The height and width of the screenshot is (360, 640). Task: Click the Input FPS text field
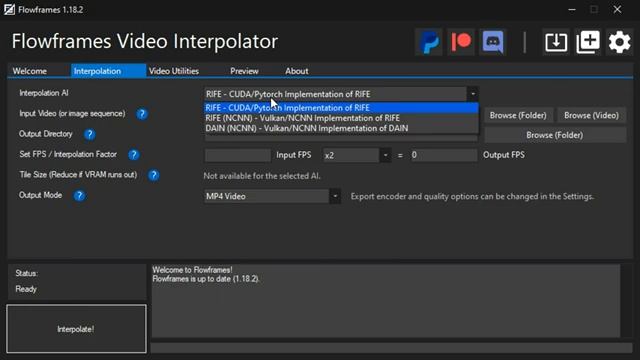[237, 155]
